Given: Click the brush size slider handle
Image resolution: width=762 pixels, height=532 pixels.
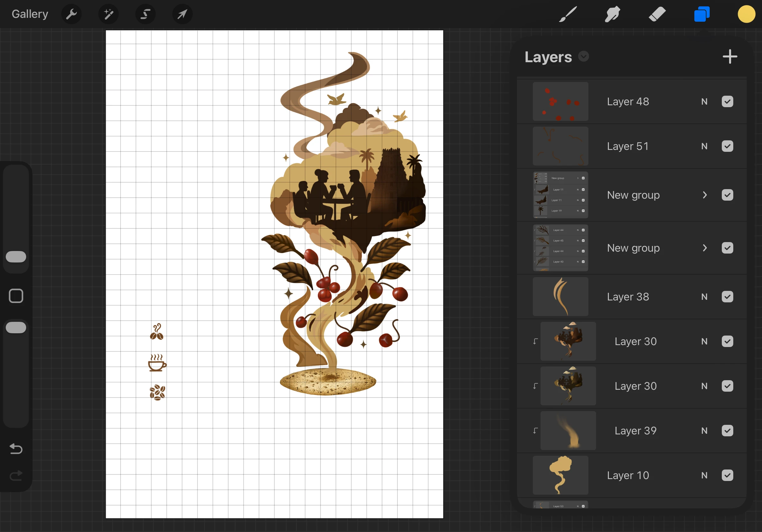Looking at the screenshot, I should tap(16, 257).
